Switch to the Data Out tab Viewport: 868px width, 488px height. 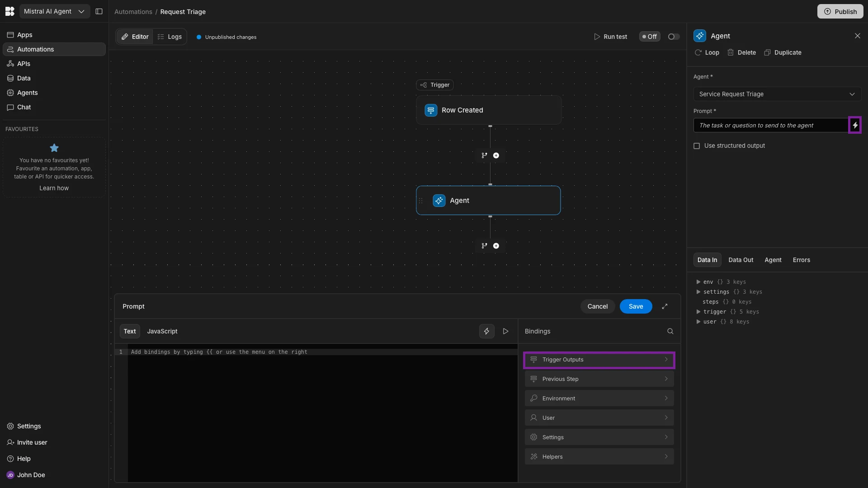(741, 260)
